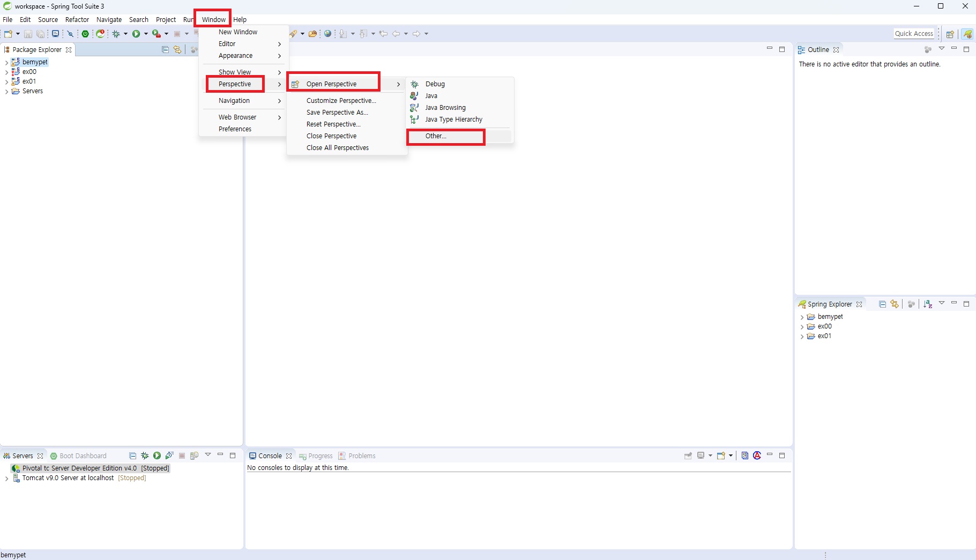The width and height of the screenshot is (976, 560).
Task: Collapse All in Package Explorer
Action: coord(165,49)
